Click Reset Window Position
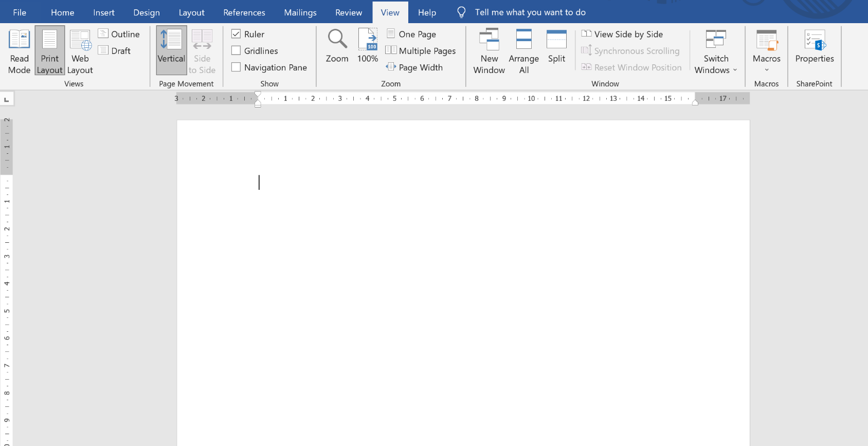 tap(631, 67)
